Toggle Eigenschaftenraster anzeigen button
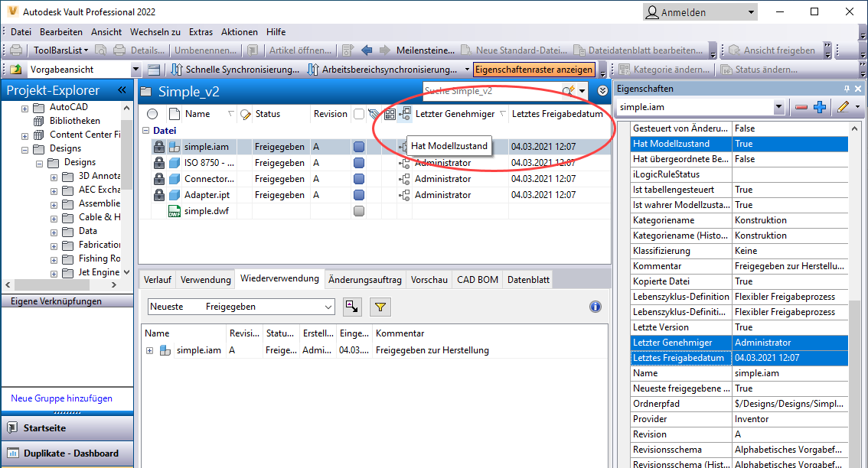 pos(534,70)
